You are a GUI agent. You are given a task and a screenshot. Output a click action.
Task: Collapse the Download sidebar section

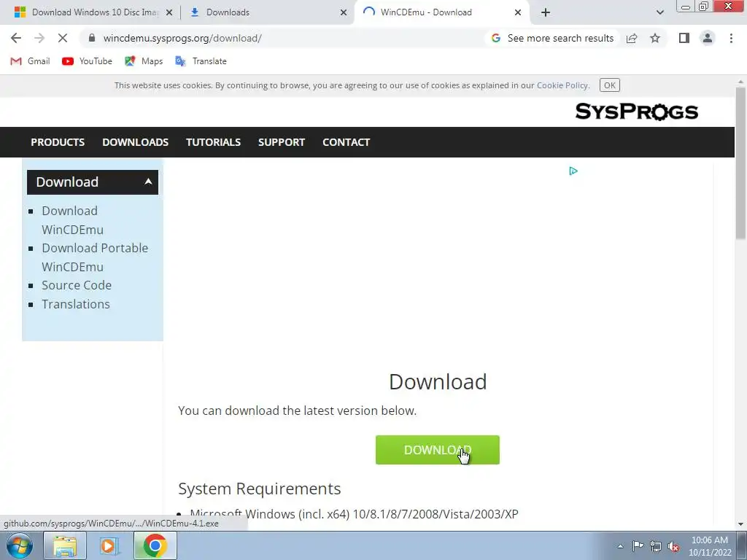tap(93, 182)
